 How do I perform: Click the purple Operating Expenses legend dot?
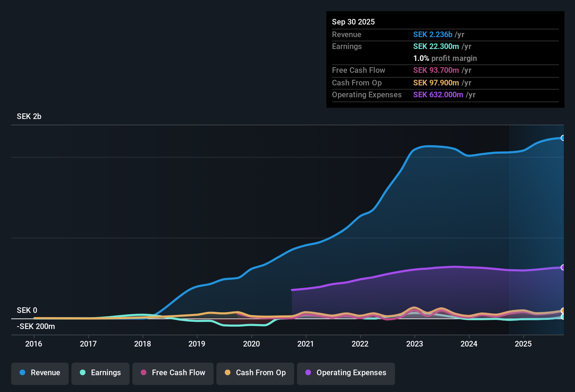click(308, 373)
